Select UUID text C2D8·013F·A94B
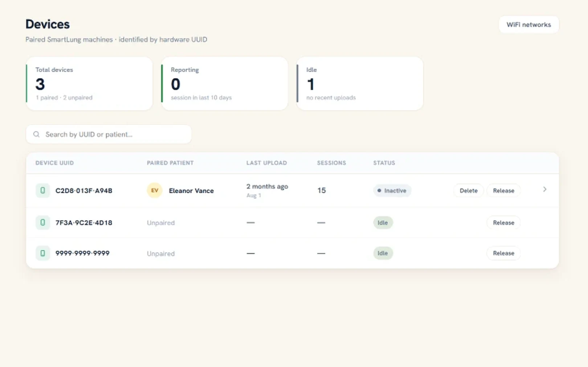 coord(84,190)
